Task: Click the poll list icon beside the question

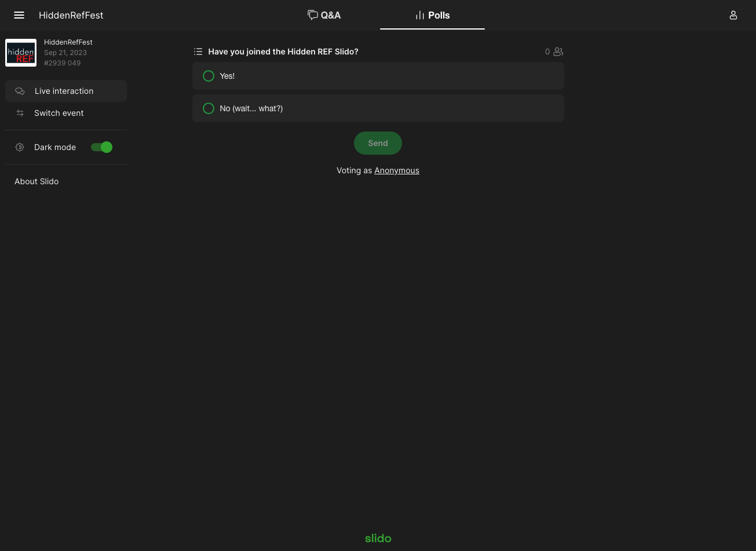Action: [x=198, y=52]
